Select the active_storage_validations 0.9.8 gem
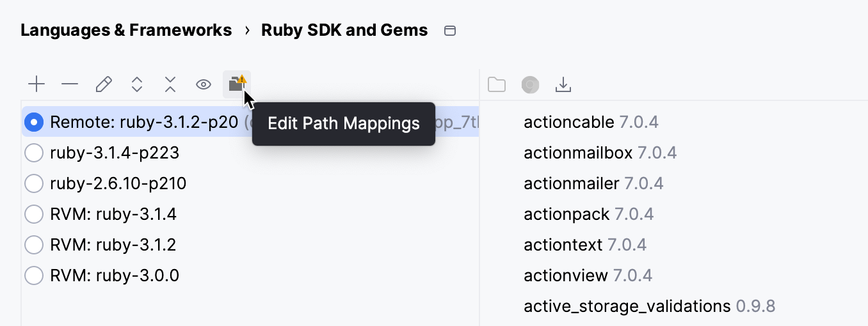 pyautogui.click(x=649, y=306)
